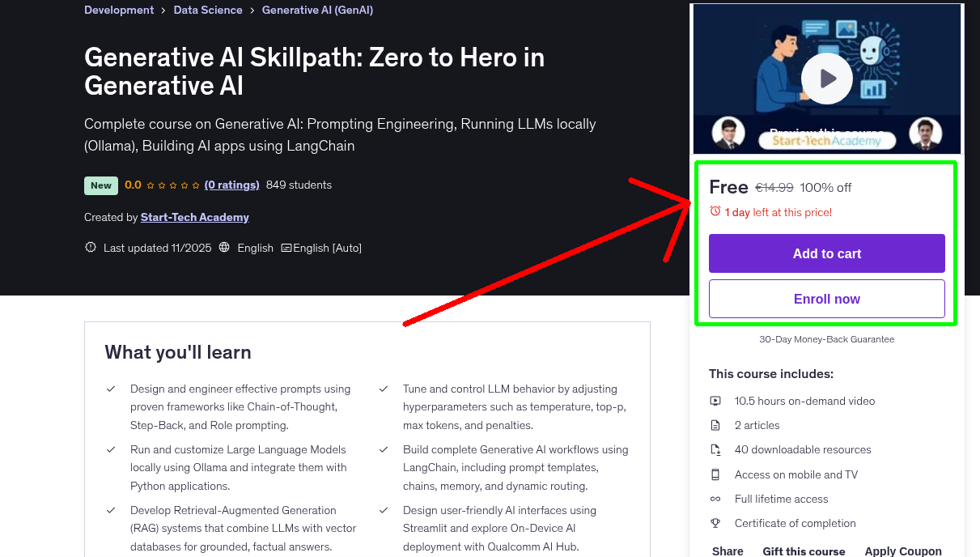The width and height of the screenshot is (980, 557).
Task: Click the mobile and TV access icon
Action: point(715,474)
